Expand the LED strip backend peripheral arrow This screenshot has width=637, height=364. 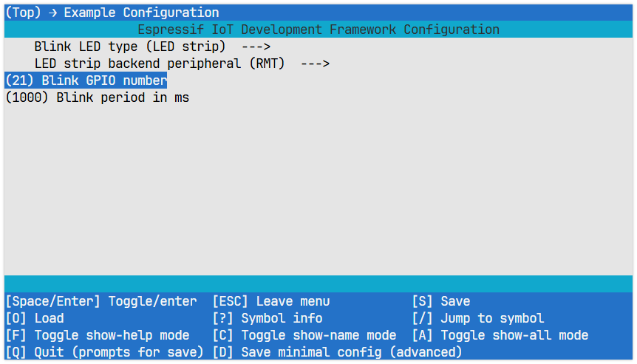[x=315, y=63]
